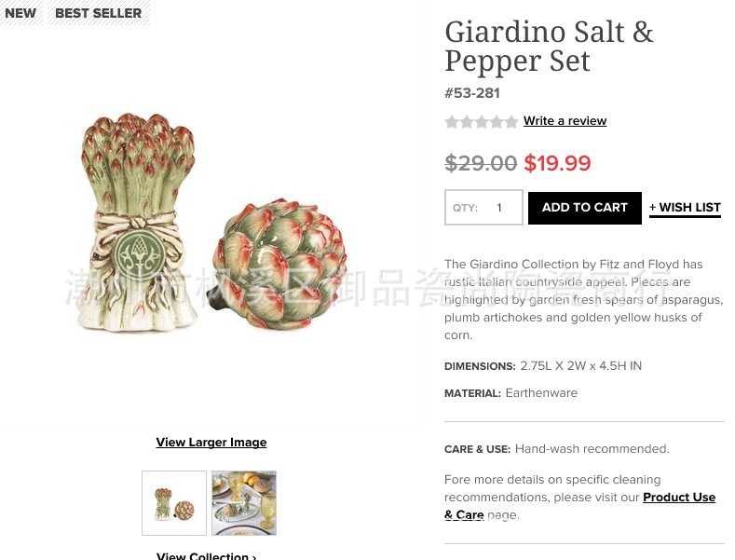Rate the product one star
Screen dimensions: 735x560
point(452,122)
